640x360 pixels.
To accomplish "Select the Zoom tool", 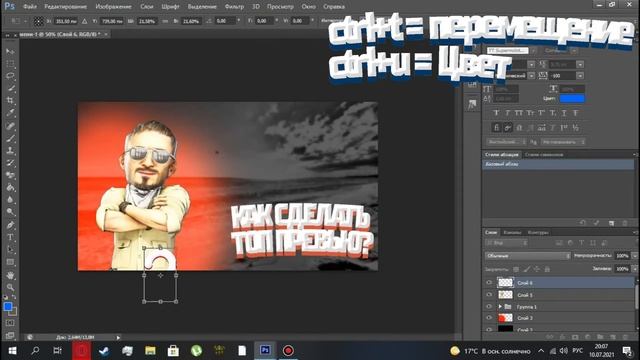I will [10, 288].
